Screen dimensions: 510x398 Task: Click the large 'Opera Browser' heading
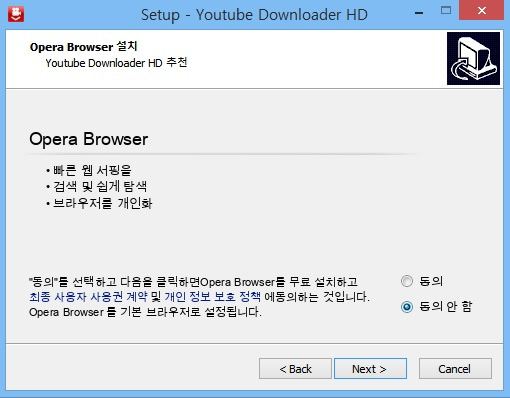tap(89, 139)
